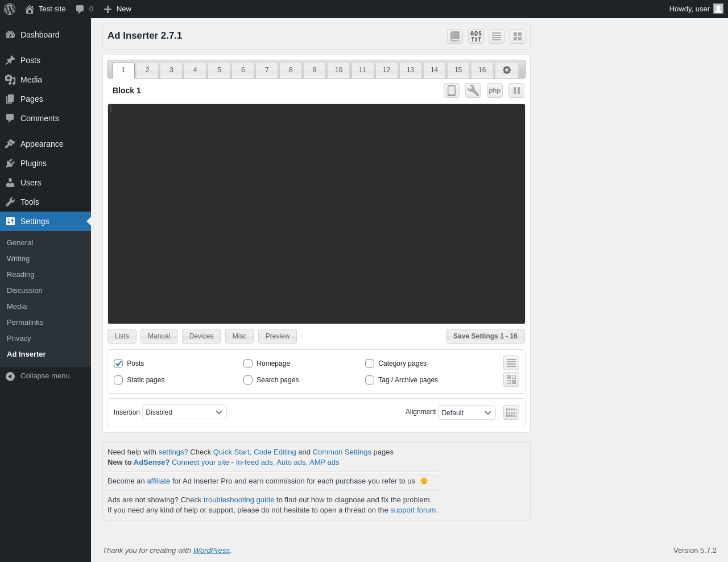The image size is (728, 562).
Task: Uncheck the Posts checkbox
Action: click(x=118, y=363)
